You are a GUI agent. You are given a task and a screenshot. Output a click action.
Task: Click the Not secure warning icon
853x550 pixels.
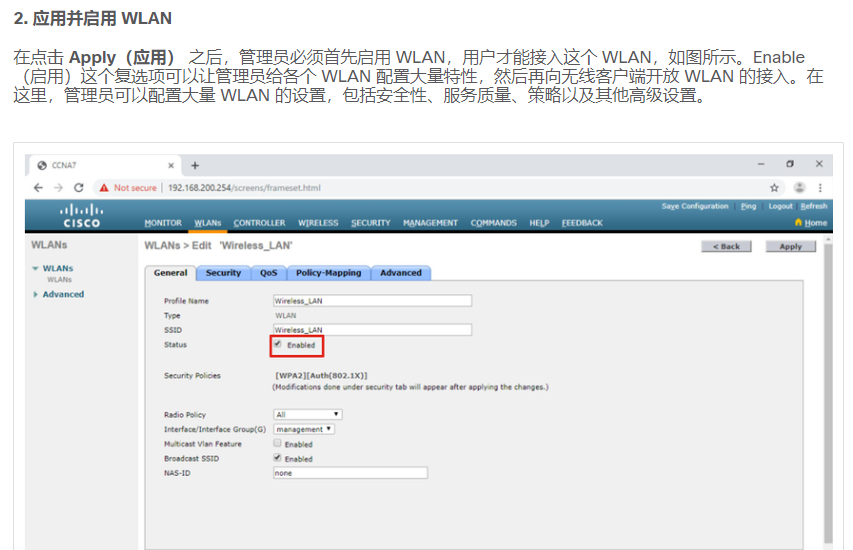(104, 187)
